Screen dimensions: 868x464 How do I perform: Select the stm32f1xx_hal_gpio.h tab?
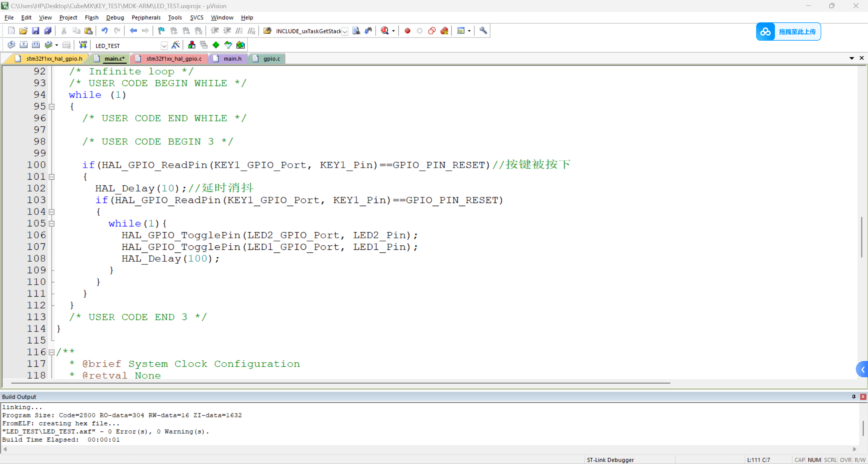tap(54, 58)
